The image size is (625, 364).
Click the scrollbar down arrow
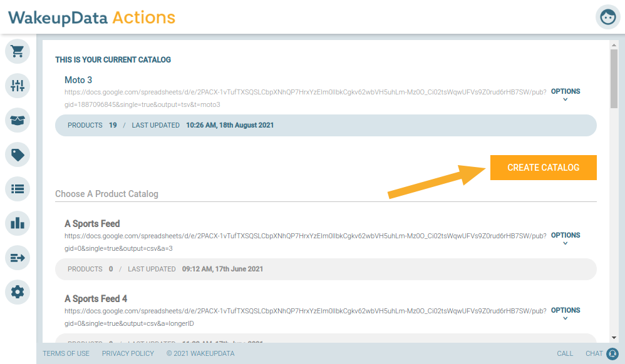[x=614, y=338]
